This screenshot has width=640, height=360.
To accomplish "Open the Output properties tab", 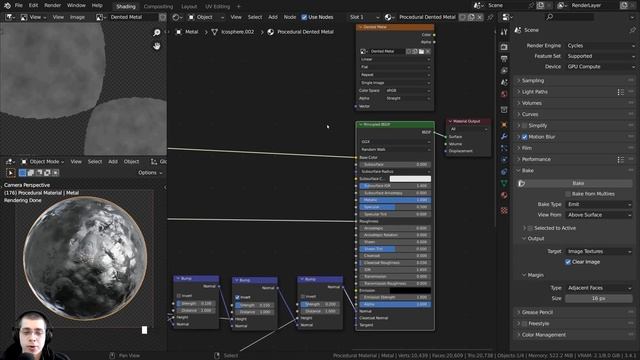I will coord(504,59).
